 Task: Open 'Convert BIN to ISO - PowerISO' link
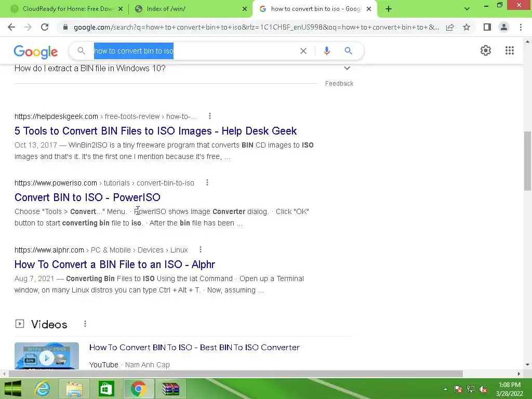(x=87, y=197)
